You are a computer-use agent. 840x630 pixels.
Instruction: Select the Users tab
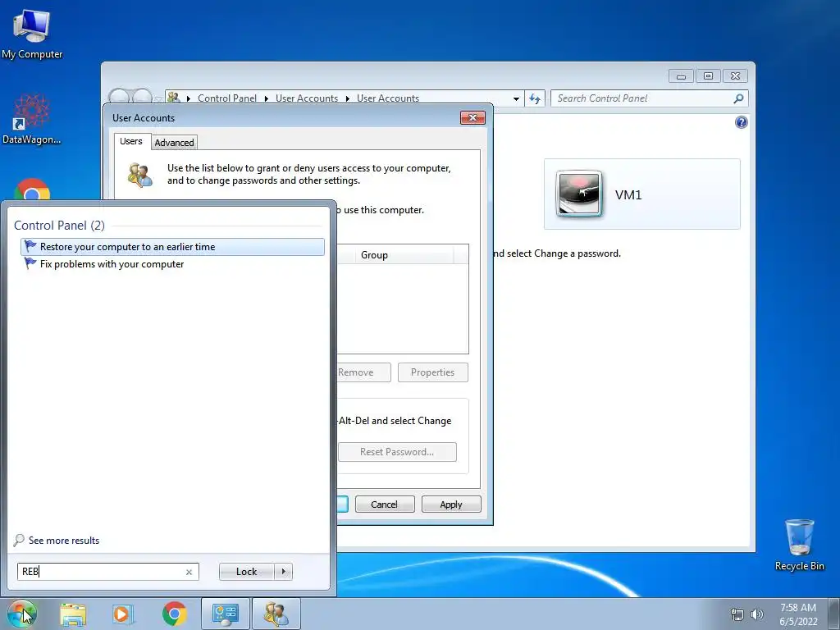tap(131, 141)
